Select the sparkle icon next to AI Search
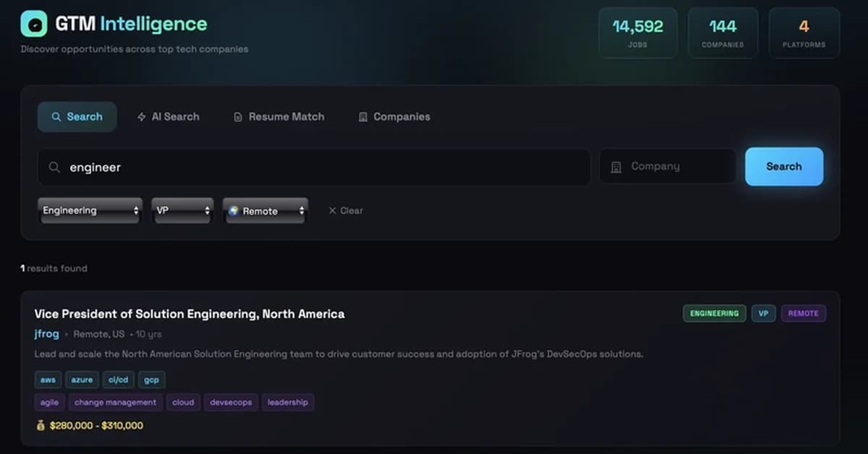Viewport: 868px width, 454px height. point(141,116)
